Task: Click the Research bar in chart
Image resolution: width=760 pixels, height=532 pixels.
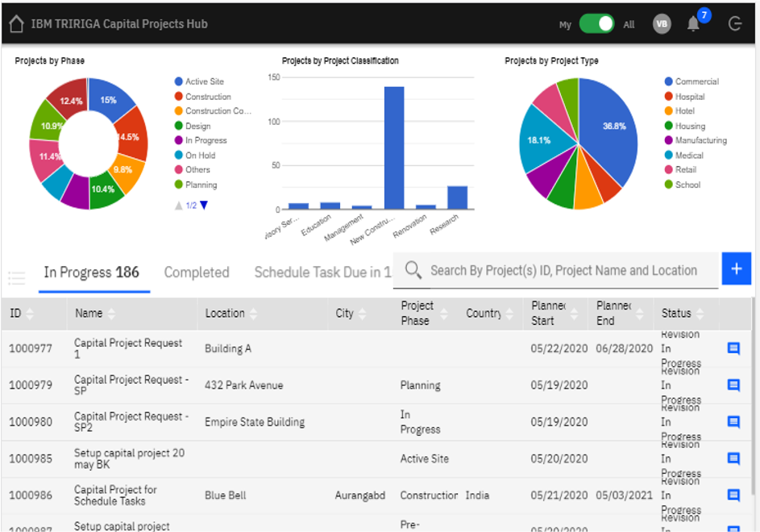Action: click(457, 197)
